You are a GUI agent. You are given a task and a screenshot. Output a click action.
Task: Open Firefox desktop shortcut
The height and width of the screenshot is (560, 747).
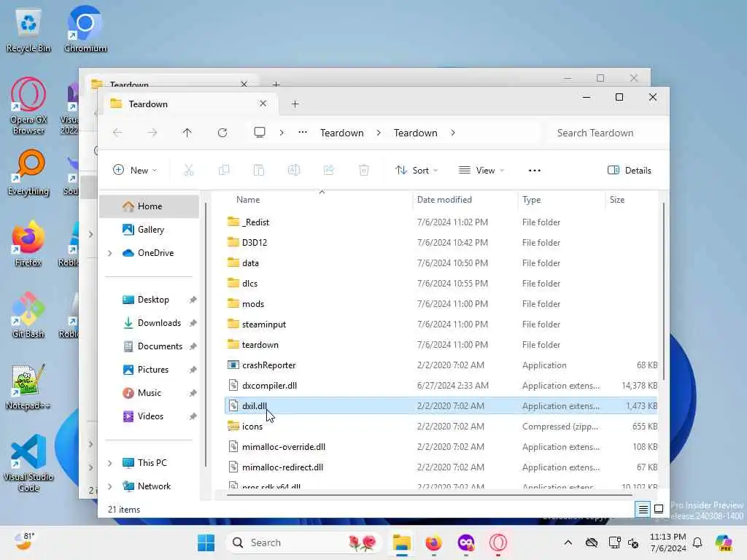pos(28,244)
